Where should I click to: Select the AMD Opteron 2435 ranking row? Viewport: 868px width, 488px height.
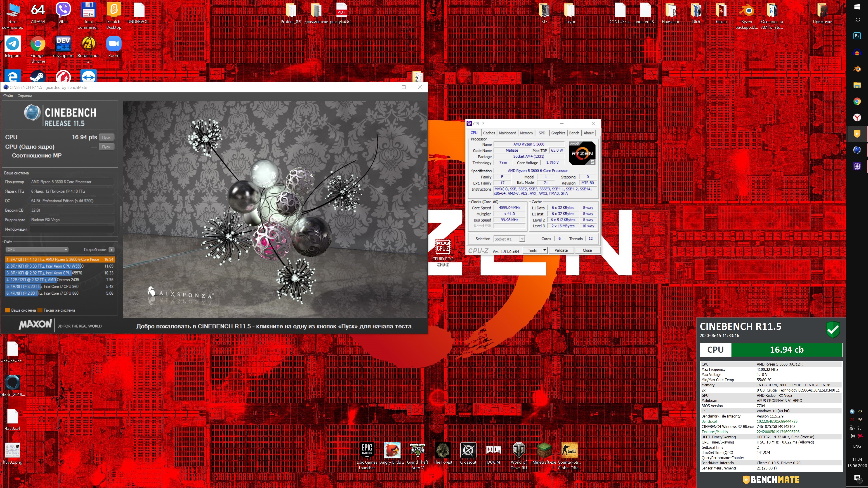point(60,279)
